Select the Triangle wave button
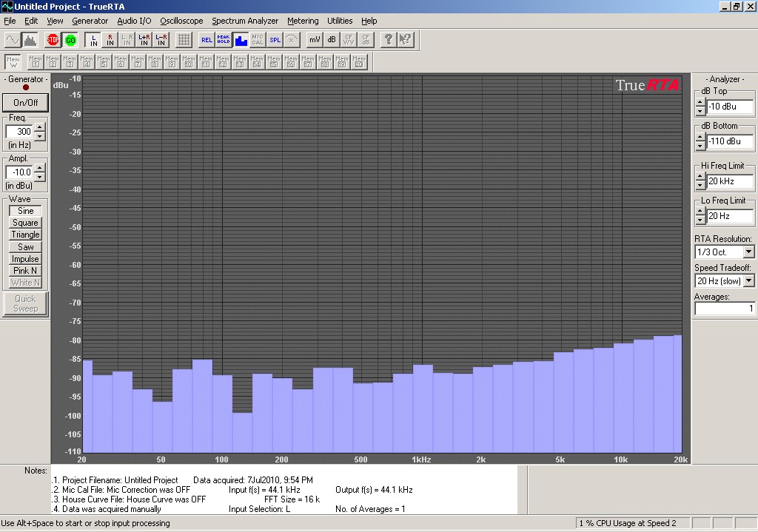The image size is (758, 532). [25, 235]
